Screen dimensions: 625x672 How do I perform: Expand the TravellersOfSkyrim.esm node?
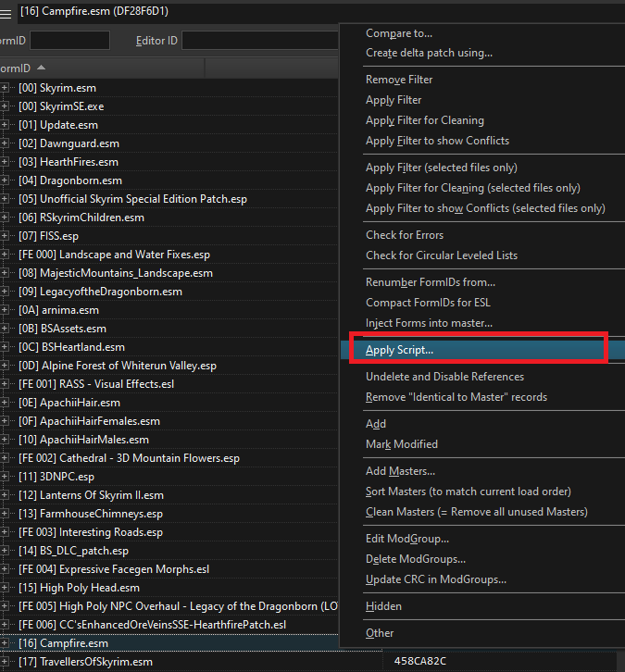[4, 662]
